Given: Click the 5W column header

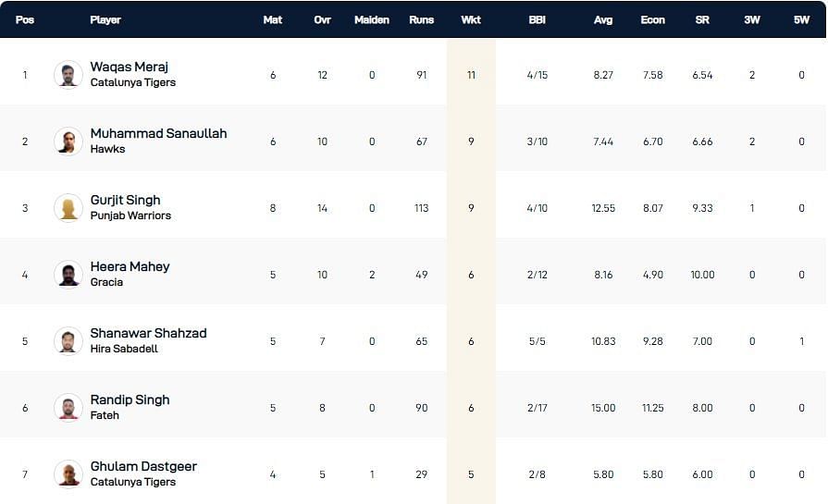Looking at the screenshot, I should (x=802, y=19).
